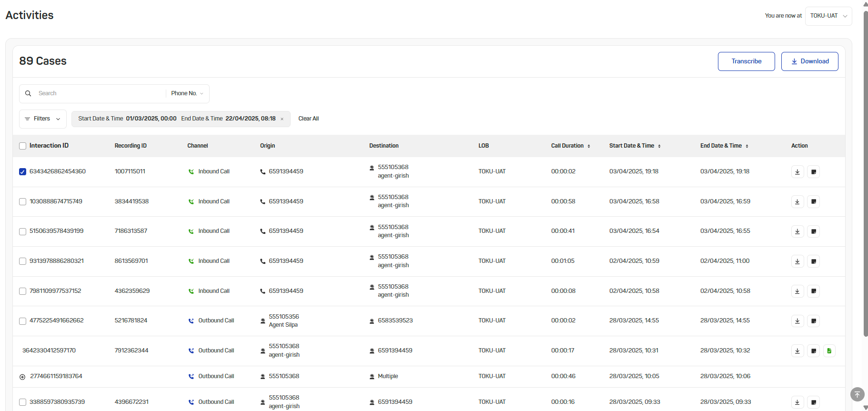The image size is (868, 411).
Task: Download recording for interaction 9313978886280321
Action: point(797,261)
